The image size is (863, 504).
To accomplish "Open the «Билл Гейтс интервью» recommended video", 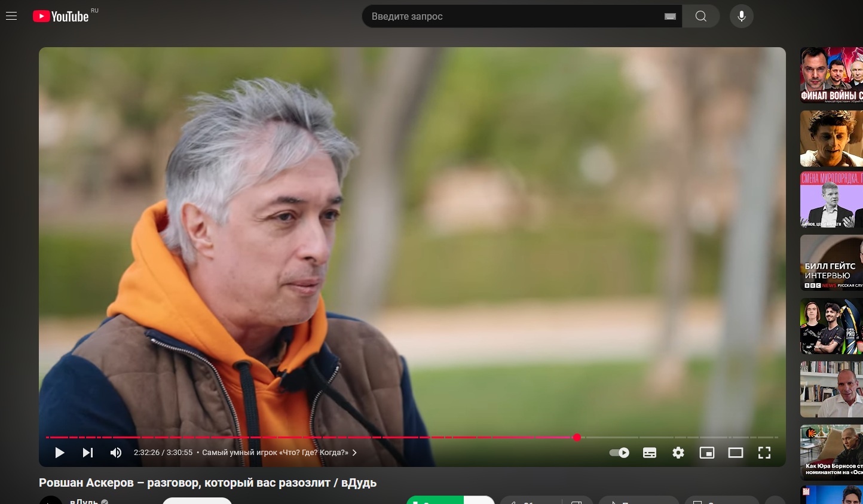I will click(831, 263).
